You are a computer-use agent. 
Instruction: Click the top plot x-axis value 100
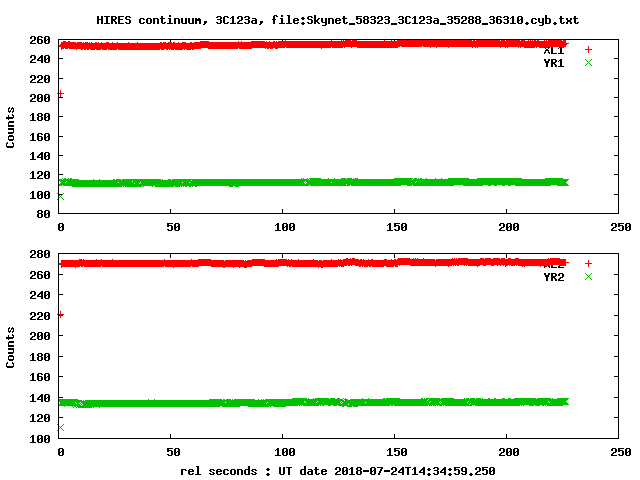(x=284, y=227)
